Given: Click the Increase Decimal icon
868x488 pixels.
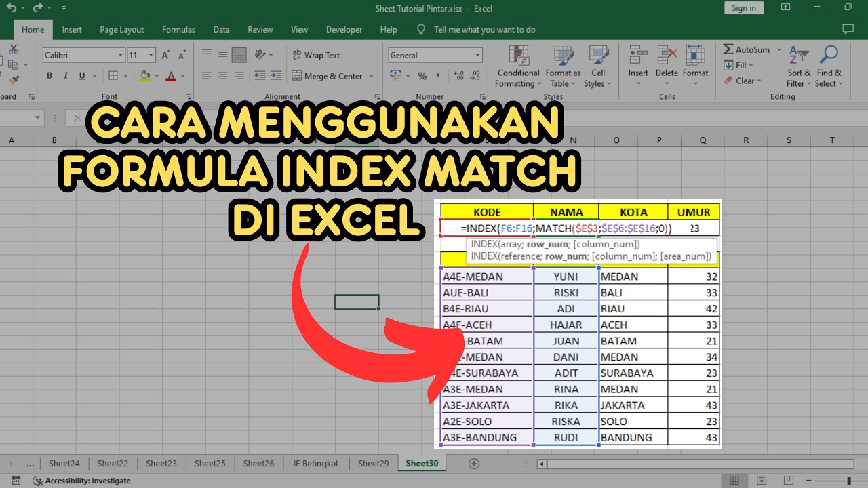Looking at the screenshot, I should [x=457, y=76].
